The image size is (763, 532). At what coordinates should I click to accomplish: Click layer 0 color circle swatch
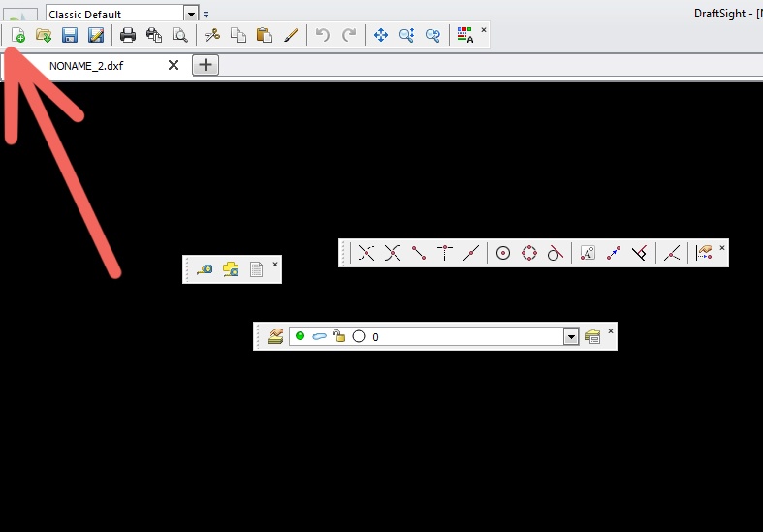(x=359, y=336)
